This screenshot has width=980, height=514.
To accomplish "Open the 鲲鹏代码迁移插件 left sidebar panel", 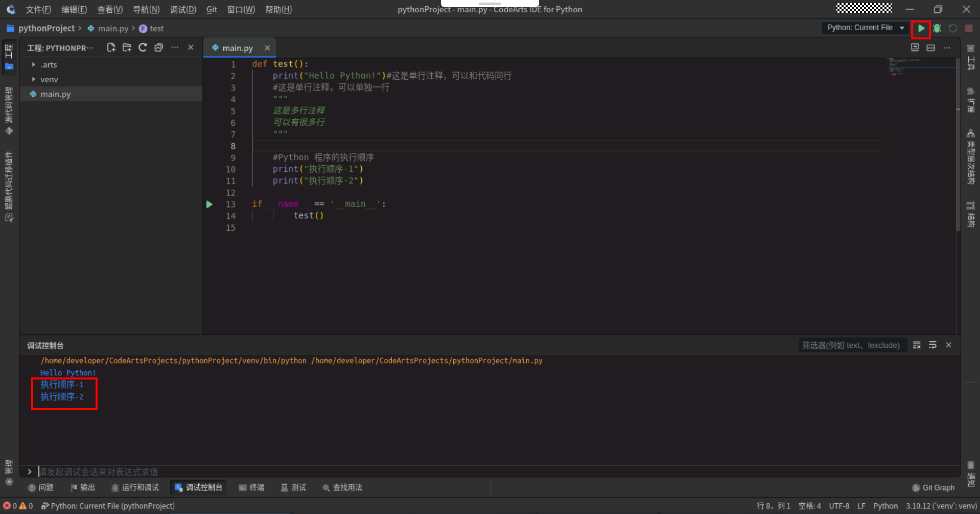I will (9, 186).
